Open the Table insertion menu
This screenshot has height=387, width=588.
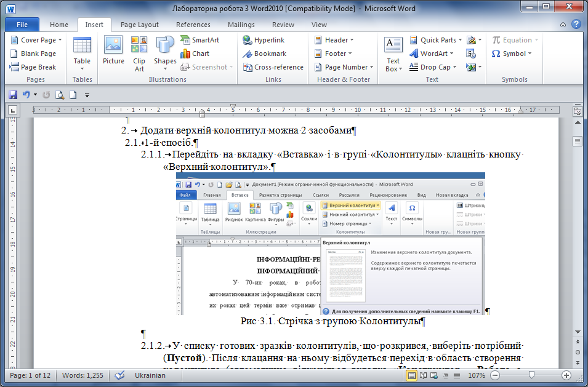[82, 54]
